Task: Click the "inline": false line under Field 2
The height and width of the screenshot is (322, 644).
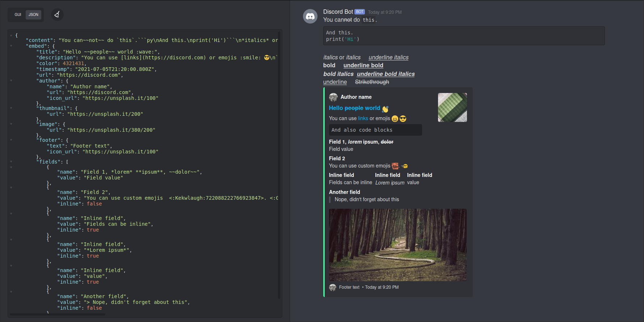Action: click(79, 204)
